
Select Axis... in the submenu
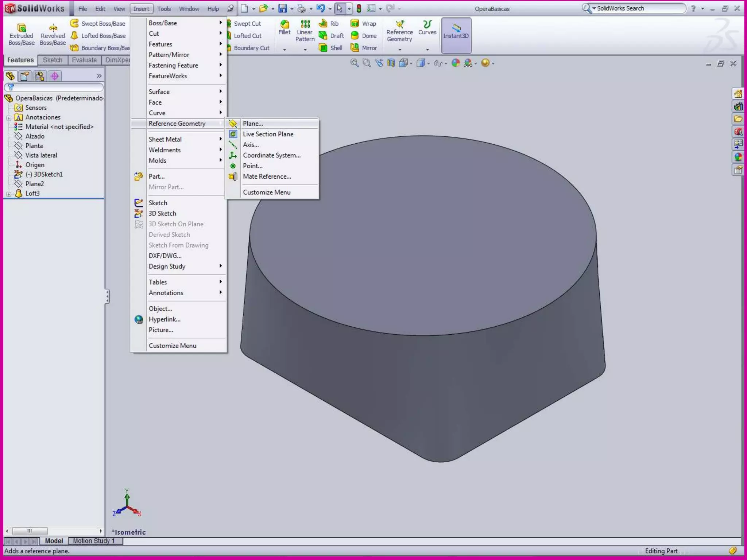coord(251,145)
